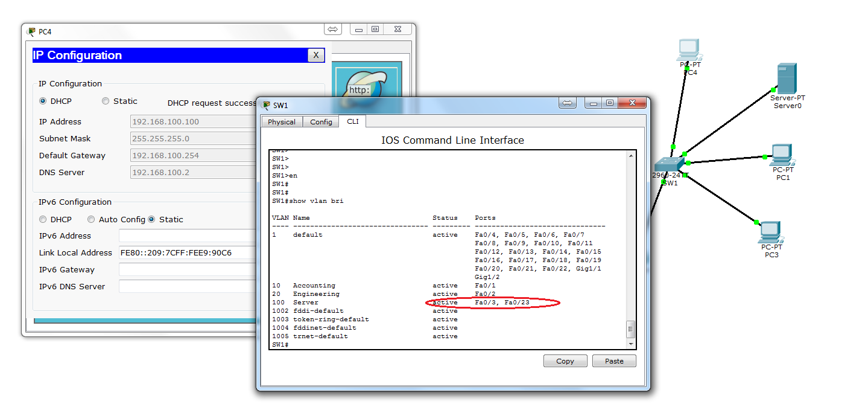Viewport: 868px width, 404px height.
Task: Minimize the SW1 window
Action: [594, 103]
